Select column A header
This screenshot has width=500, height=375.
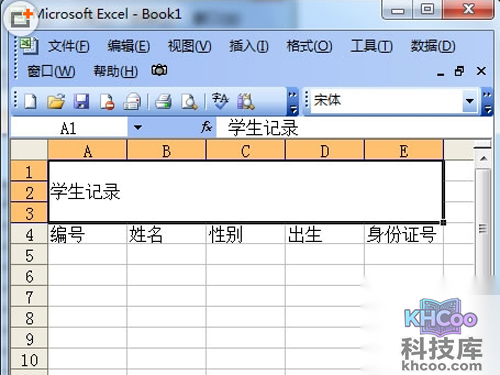tap(87, 151)
